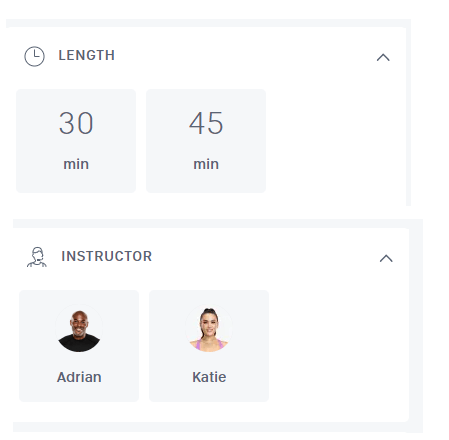Click the min label under 45

coord(206,164)
